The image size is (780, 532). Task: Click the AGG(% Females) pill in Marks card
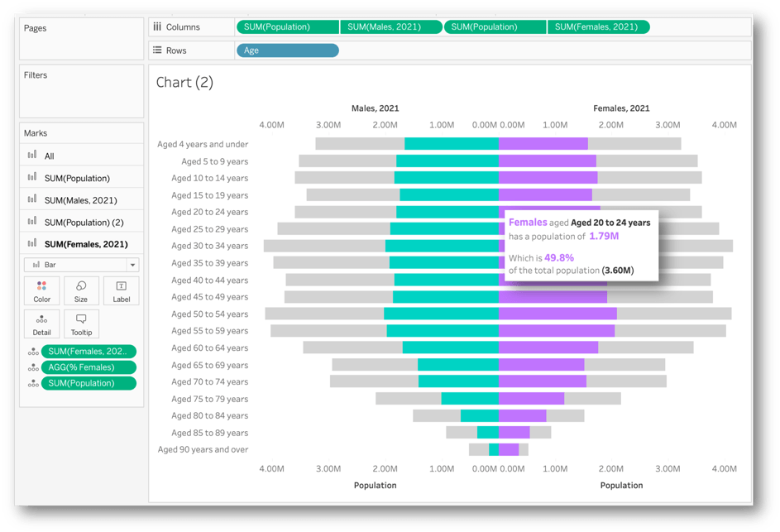point(89,367)
